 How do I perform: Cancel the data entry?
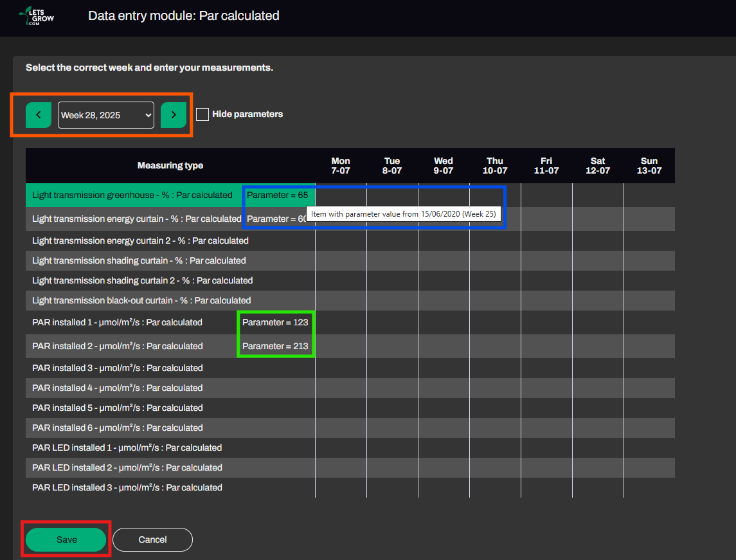[152, 539]
